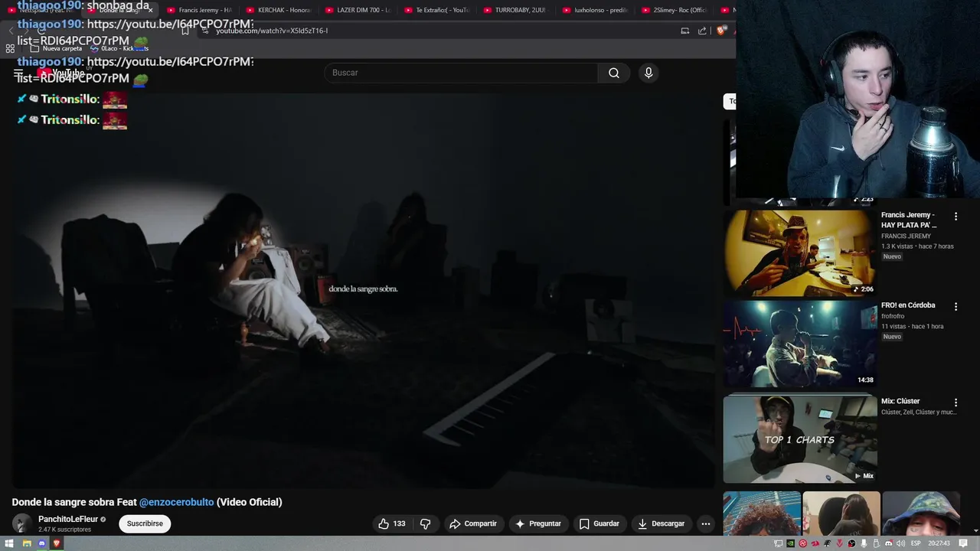Open 0Laco - Kick bookmark
The height and width of the screenshot is (551, 980).
[119, 48]
